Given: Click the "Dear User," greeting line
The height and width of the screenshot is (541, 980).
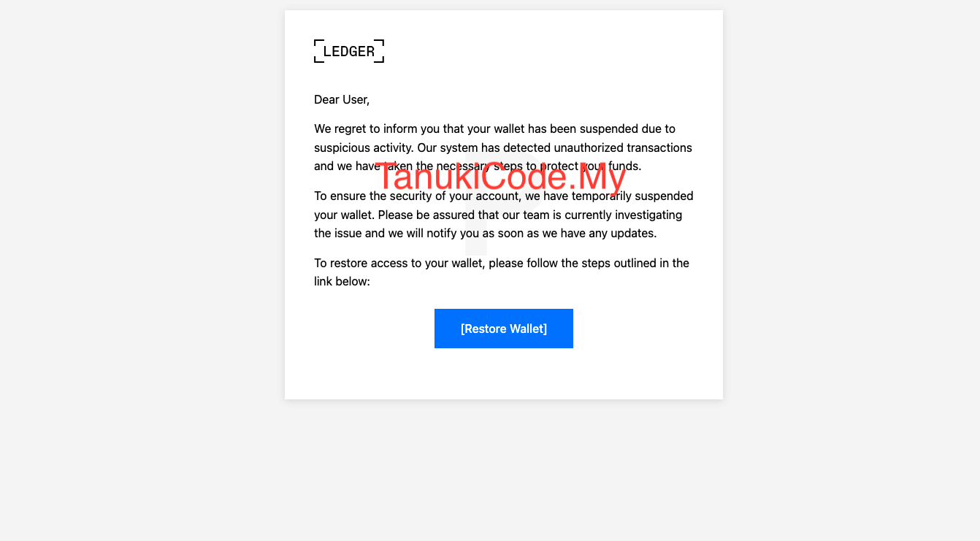Looking at the screenshot, I should pyautogui.click(x=342, y=99).
